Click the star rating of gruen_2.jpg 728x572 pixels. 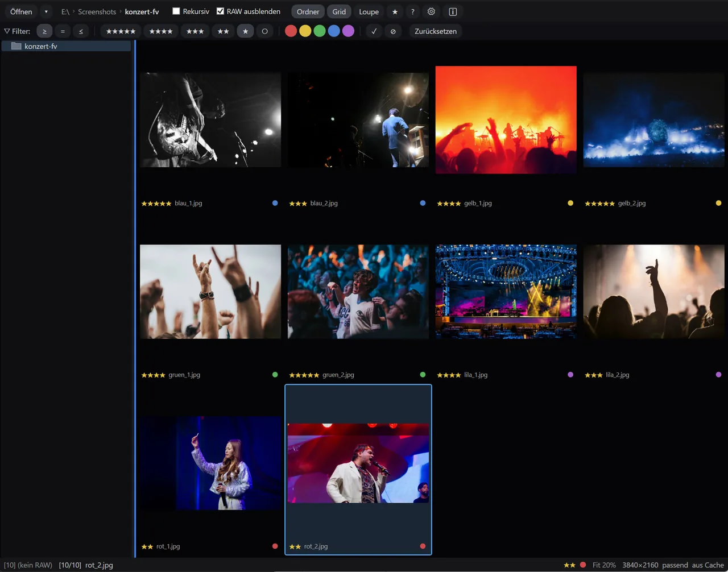pyautogui.click(x=304, y=375)
